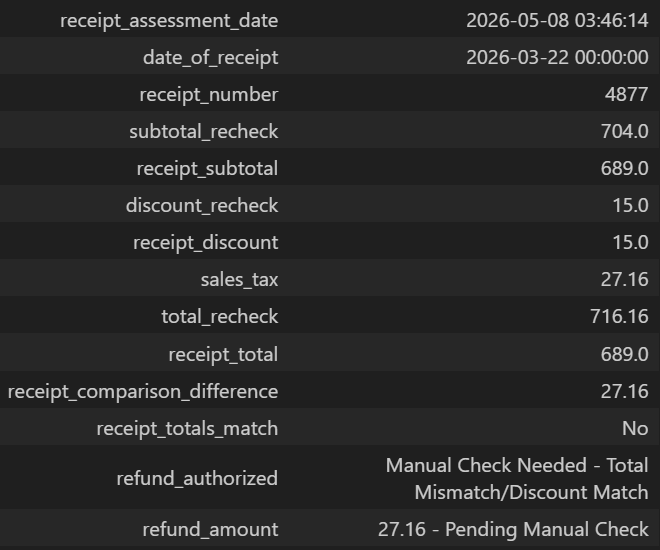Click the Manual Check Needed status text
This screenshot has width=660, height=550.
(517, 479)
